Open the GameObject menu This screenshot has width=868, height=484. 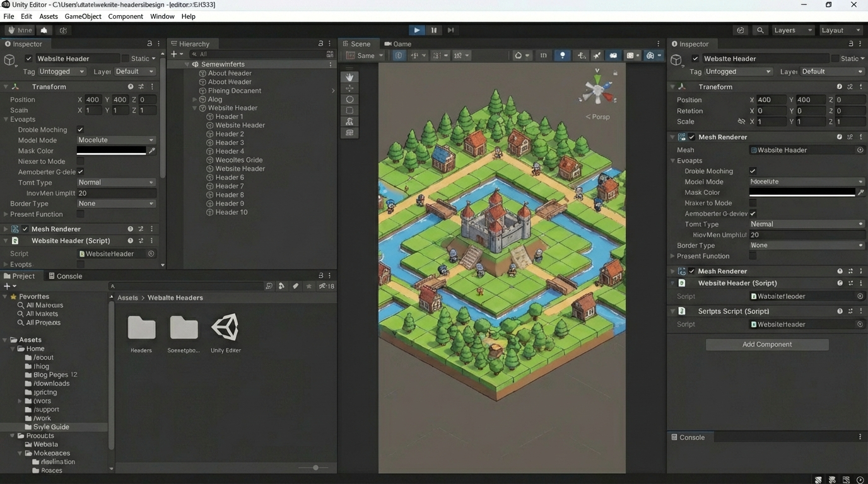83,16
